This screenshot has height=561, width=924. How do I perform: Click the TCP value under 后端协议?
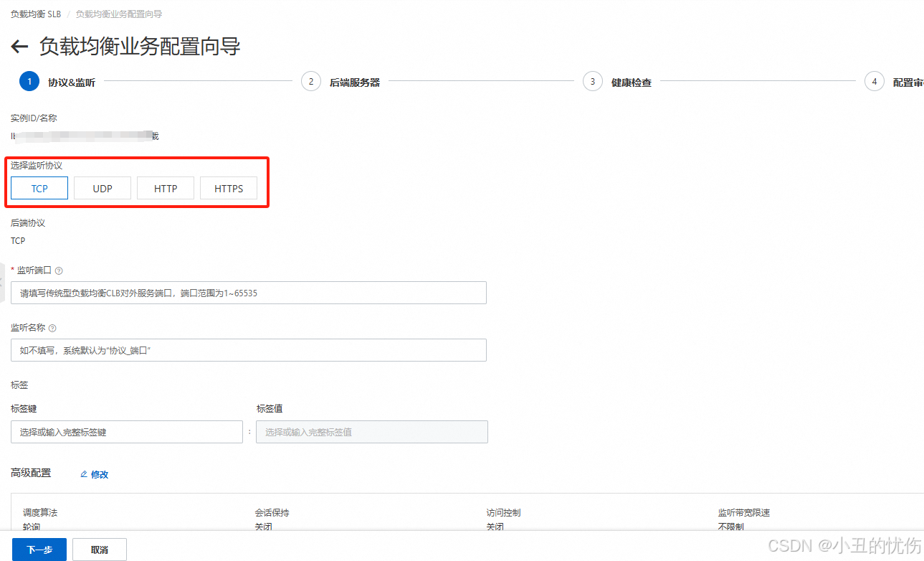pyautogui.click(x=18, y=241)
